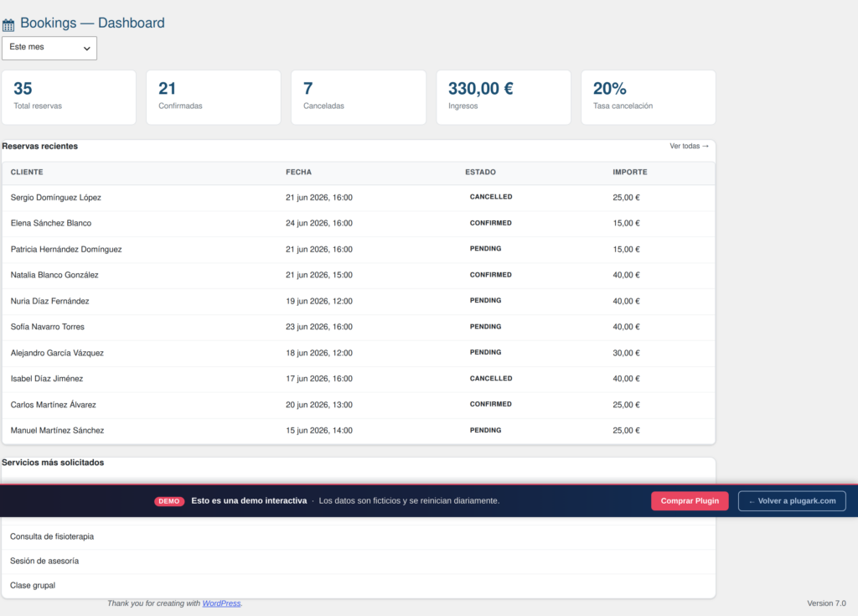The width and height of the screenshot is (858, 616).
Task: Select Clase grupal service row
Action: pyautogui.click(x=359, y=585)
